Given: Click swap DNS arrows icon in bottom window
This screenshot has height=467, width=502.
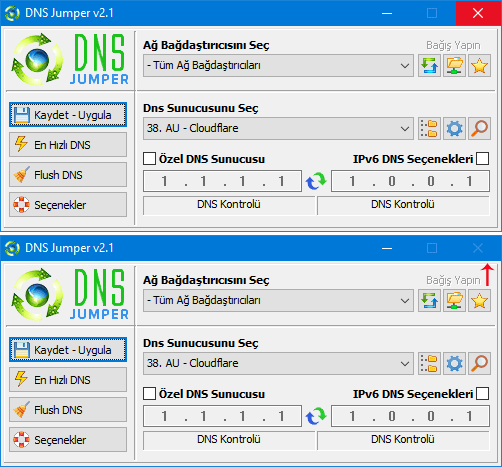Looking at the screenshot, I should coord(316,416).
